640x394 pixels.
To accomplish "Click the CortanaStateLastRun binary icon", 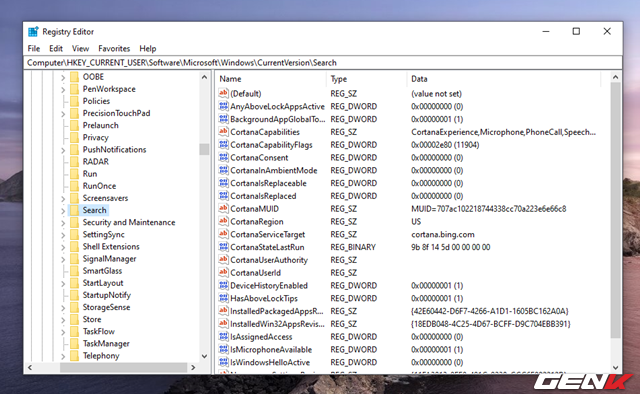I will [223, 247].
